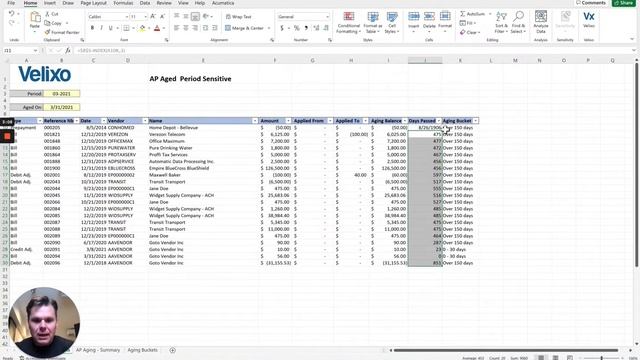
Task: Increase font size with larger A icon
Action: 153,16
